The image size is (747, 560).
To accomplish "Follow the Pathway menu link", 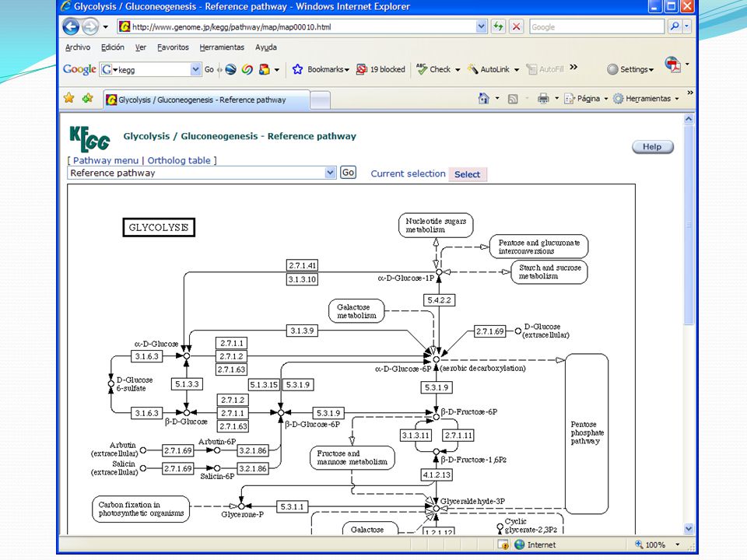I will click(x=106, y=160).
